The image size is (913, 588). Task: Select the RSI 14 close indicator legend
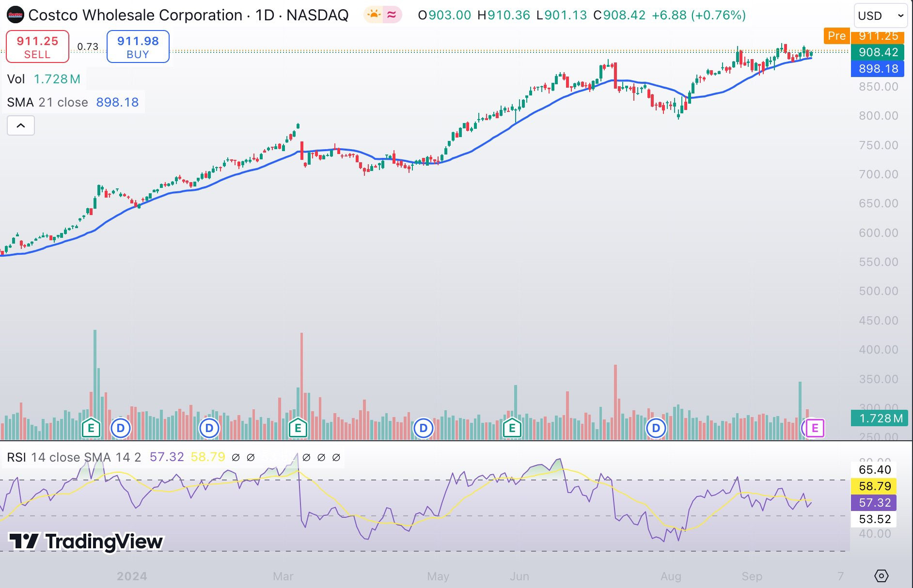coord(74,457)
